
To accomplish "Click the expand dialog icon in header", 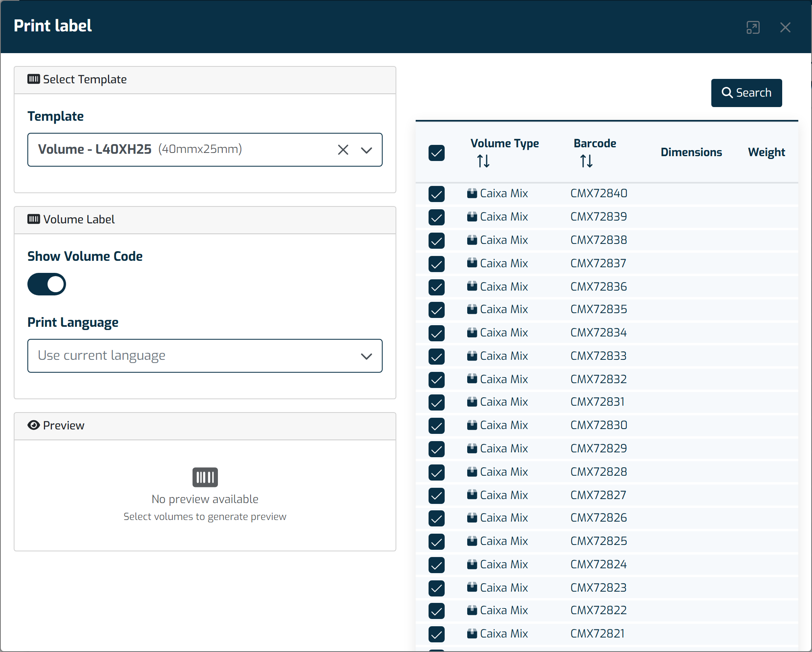I will coord(753,27).
